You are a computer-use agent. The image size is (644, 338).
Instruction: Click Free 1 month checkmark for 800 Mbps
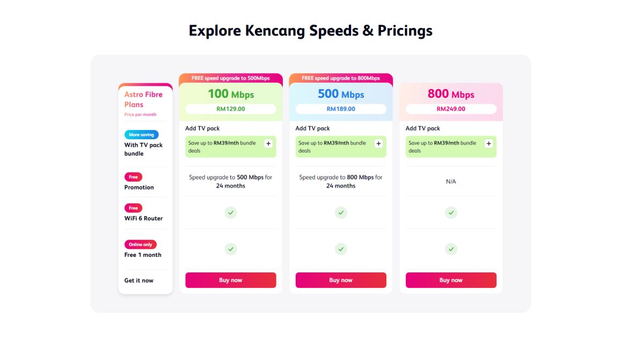(451, 249)
